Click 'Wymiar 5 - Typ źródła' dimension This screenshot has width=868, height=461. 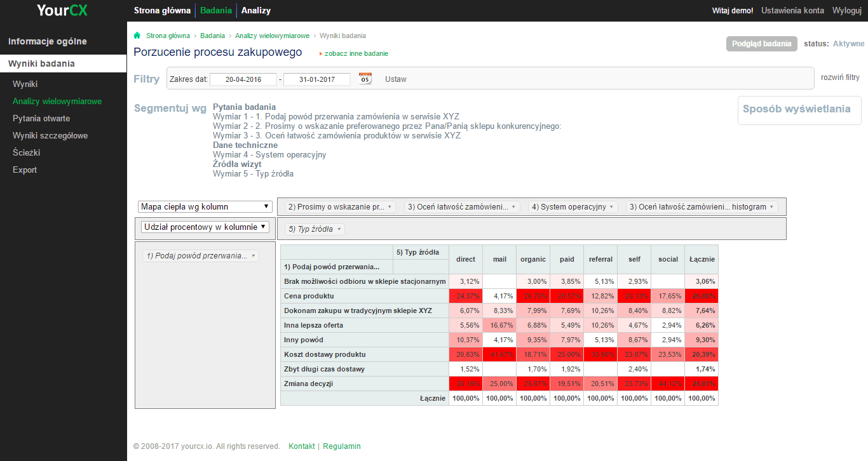click(253, 173)
